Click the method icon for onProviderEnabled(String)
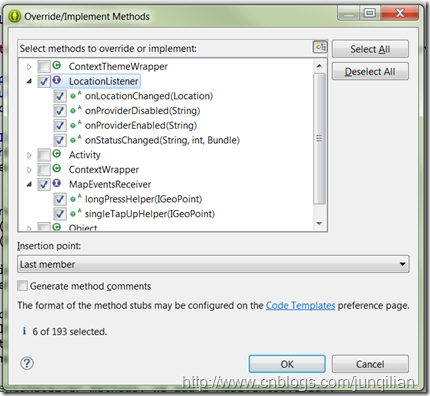The image size is (430, 396). [x=75, y=125]
